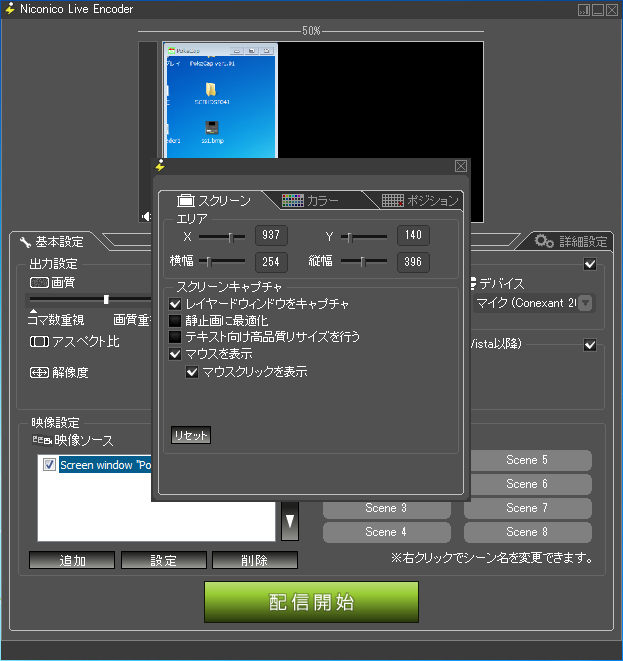Click the compact-mode button in the main title bar
The height and width of the screenshot is (661, 623).
point(584,10)
